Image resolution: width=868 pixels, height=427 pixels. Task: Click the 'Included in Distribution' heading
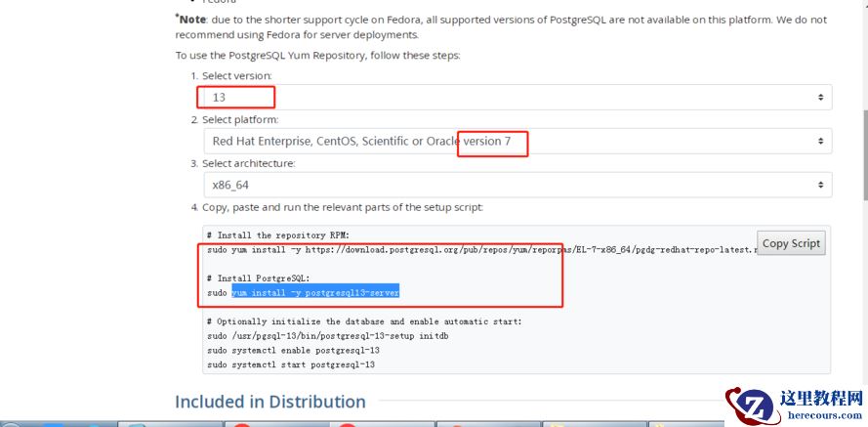point(270,402)
